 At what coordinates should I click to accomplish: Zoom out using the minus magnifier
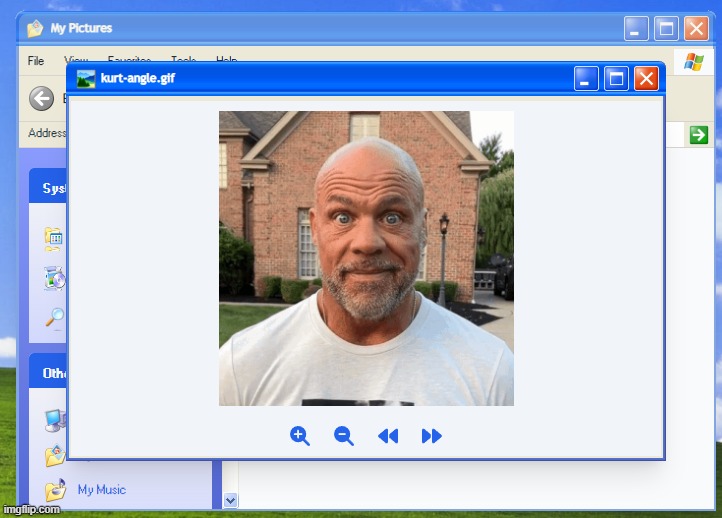click(344, 436)
